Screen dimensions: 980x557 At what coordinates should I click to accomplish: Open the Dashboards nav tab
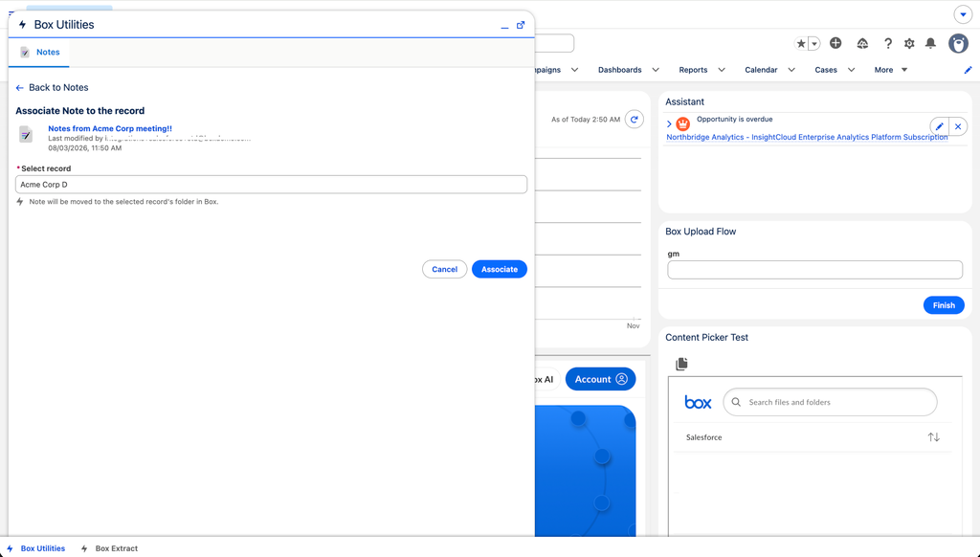(619, 70)
